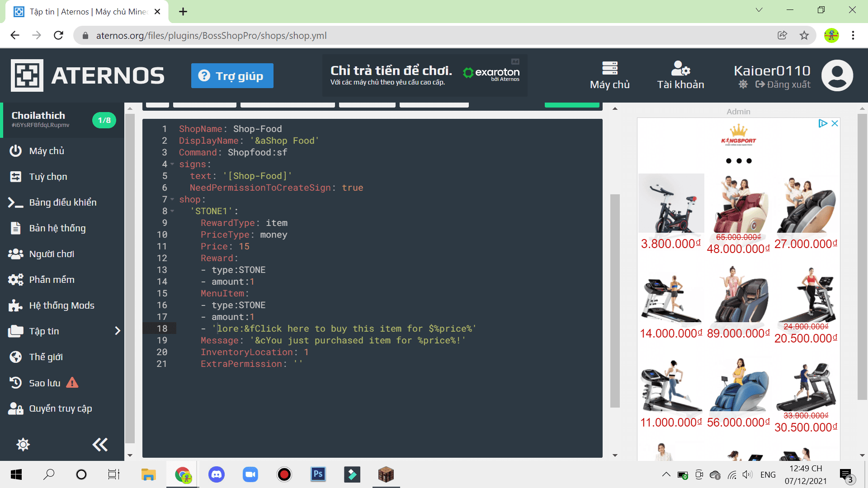Open Người chơi players page
Image resolution: width=868 pixels, height=488 pixels.
coord(51,254)
